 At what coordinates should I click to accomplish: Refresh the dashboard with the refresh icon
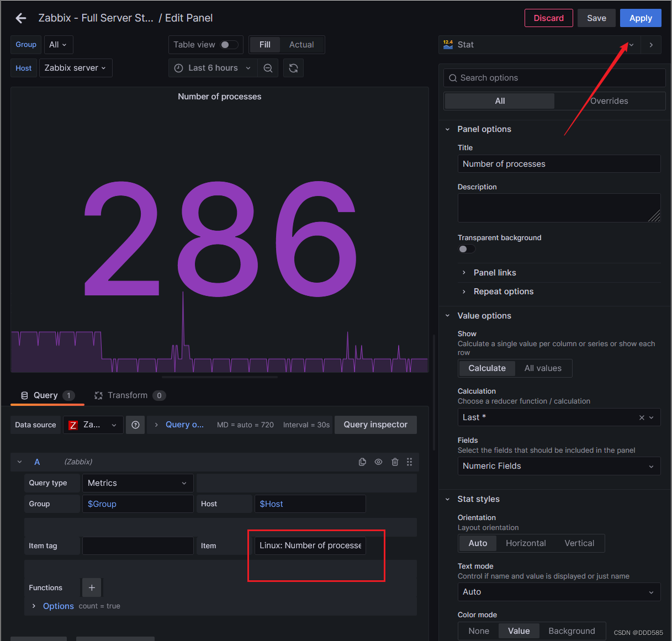pos(293,68)
